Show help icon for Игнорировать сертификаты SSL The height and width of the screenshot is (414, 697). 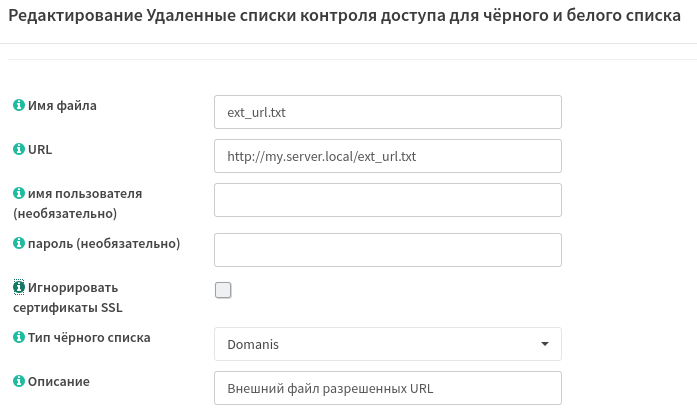click(19, 287)
